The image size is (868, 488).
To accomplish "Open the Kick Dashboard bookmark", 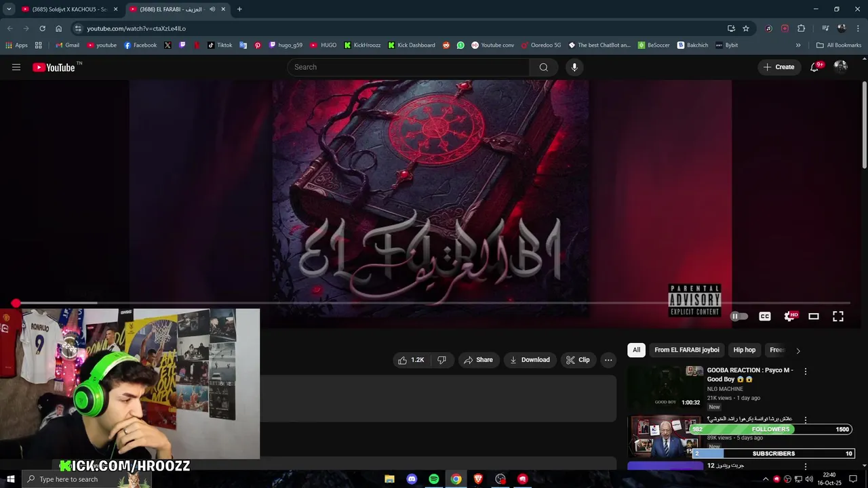I will click(x=412, y=45).
